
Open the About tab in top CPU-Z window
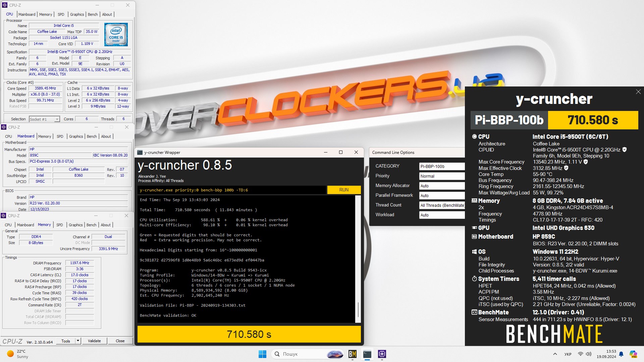coord(107,14)
